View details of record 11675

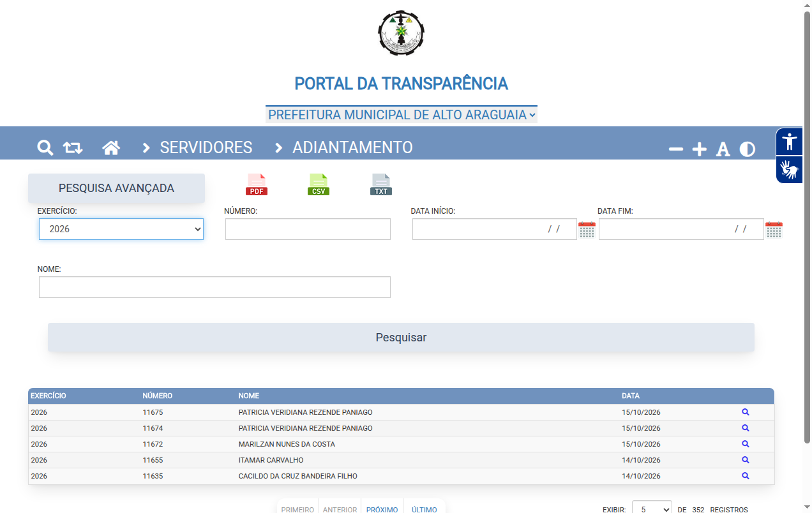pos(746,412)
